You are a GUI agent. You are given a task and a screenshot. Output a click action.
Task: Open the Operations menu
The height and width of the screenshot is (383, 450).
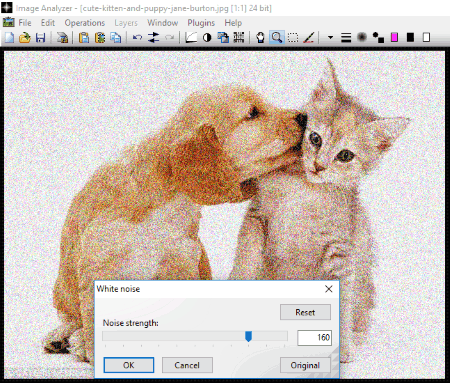click(x=85, y=23)
